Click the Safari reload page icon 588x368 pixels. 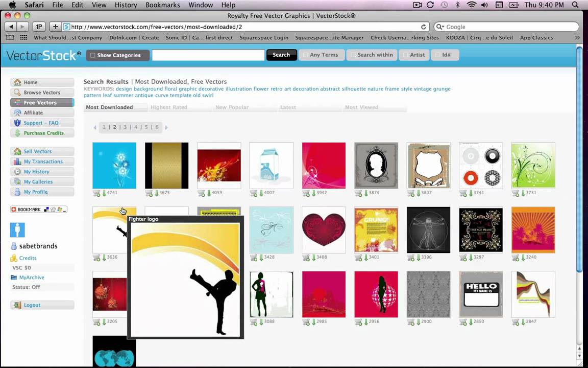pos(424,27)
